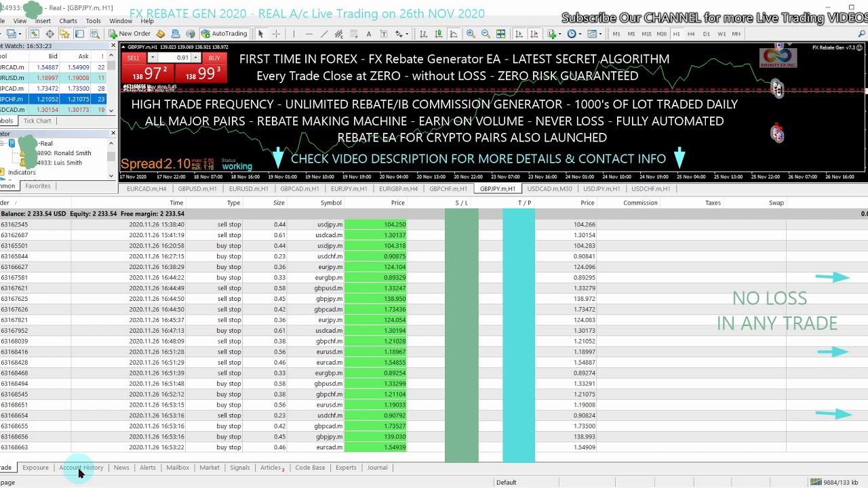Open the Tools menu
This screenshot has height=488, width=868.
click(x=93, y=21)
